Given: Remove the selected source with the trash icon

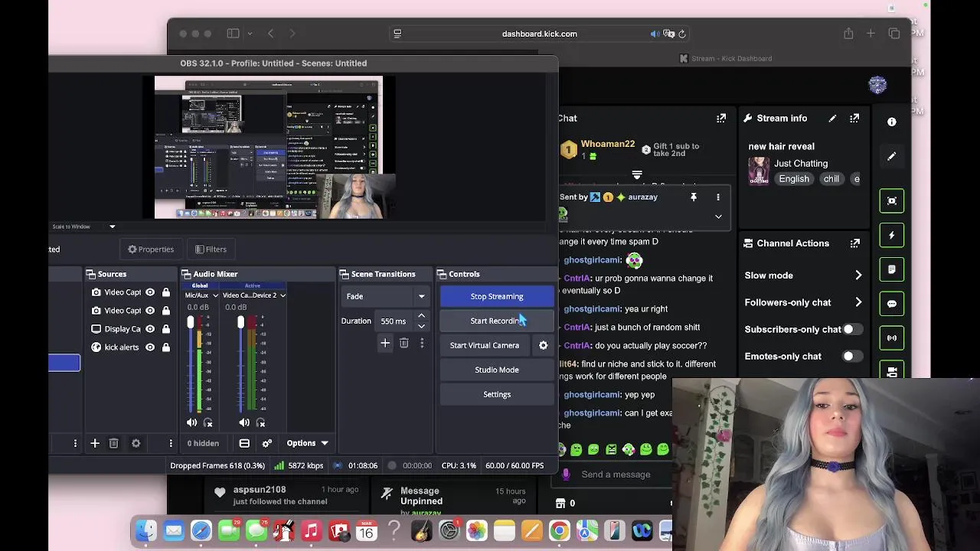Looking at the screenshot, I should click(x=113, y=443).
